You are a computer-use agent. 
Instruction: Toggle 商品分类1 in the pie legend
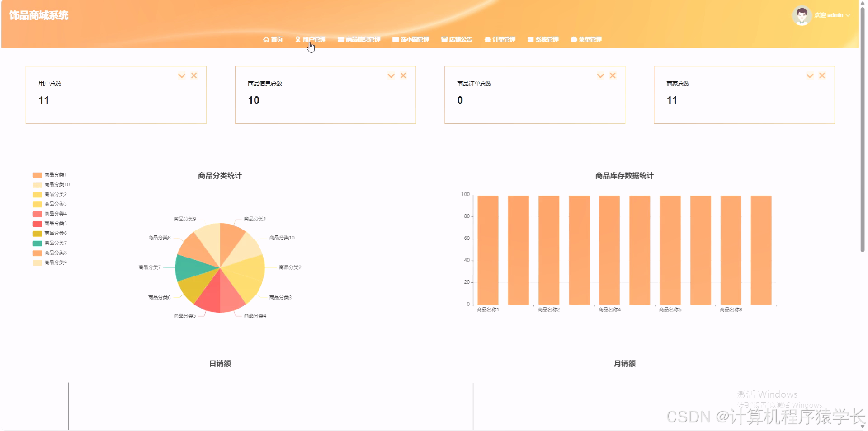[50, 175]
